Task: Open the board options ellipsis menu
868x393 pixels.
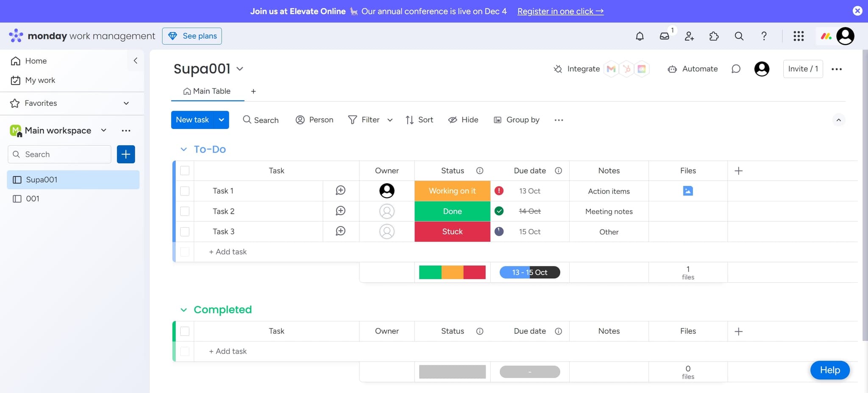Action: [837, 69]
